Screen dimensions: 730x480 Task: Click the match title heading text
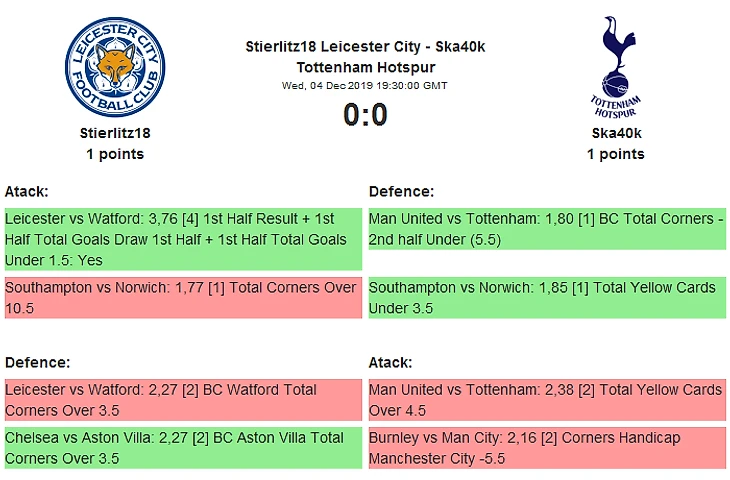(x=365, y=57)
